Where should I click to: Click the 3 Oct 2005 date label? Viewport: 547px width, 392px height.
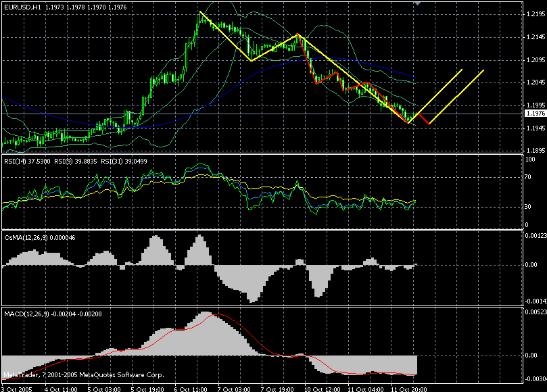(x=17, y=389)
